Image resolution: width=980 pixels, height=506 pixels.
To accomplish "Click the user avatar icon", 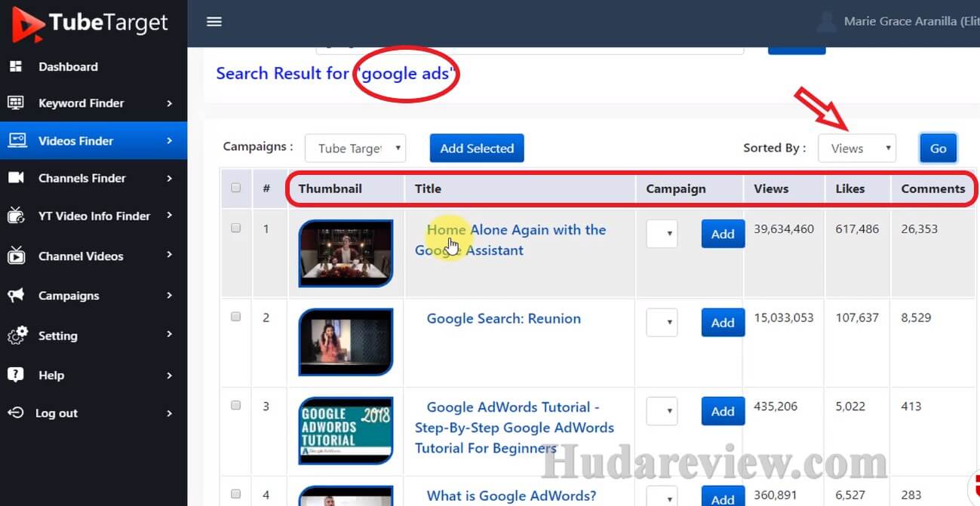I will (827, 21).
